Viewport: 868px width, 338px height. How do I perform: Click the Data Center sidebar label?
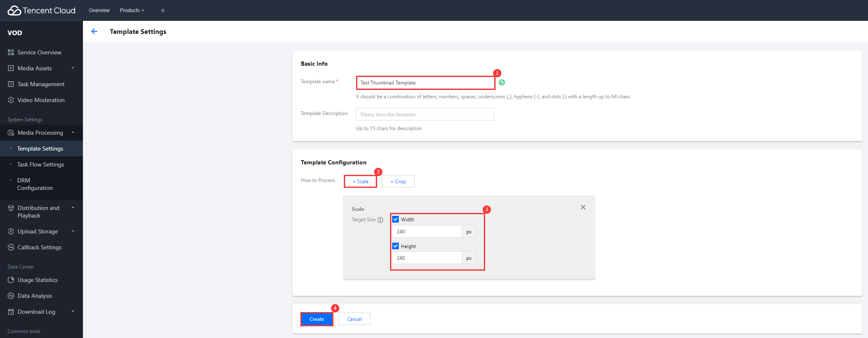(21, 267)
